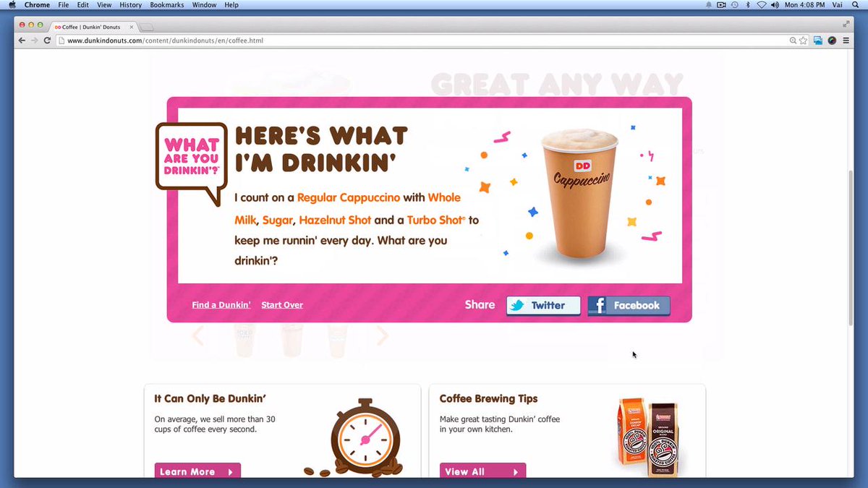Close the Coffee | Dunkin' Donuts tab
This screenshot has width=868, height=488.
coord(132,27)
